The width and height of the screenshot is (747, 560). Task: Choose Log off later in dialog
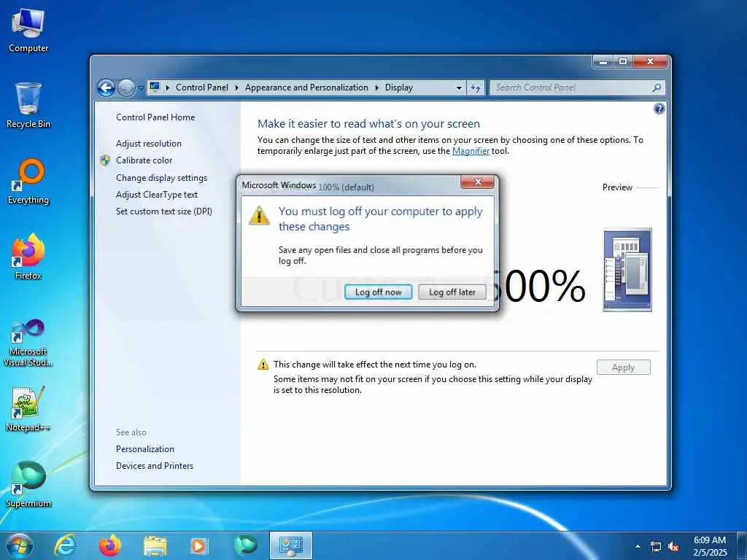point(452,292)
